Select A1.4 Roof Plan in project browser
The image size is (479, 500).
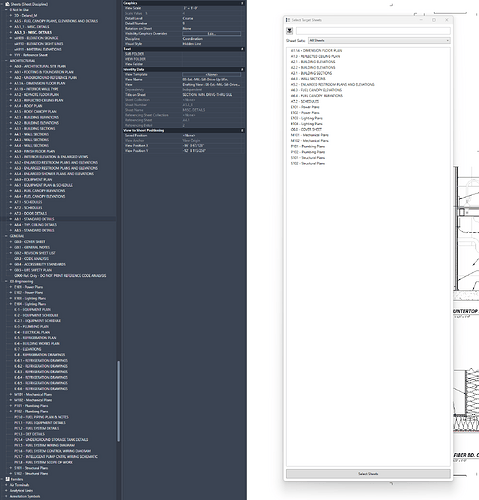point(28,106)
